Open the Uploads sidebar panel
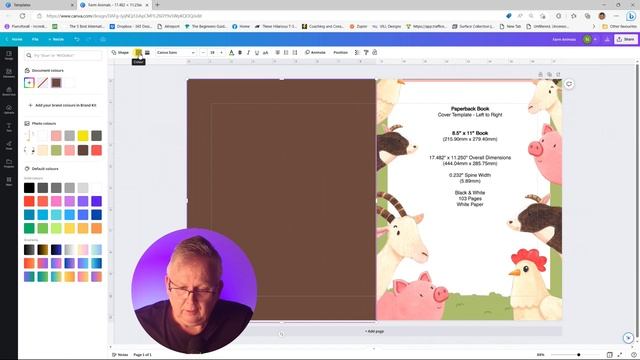Image resolution: width=640 pixels, height=360 pixels. click(9, 109)
